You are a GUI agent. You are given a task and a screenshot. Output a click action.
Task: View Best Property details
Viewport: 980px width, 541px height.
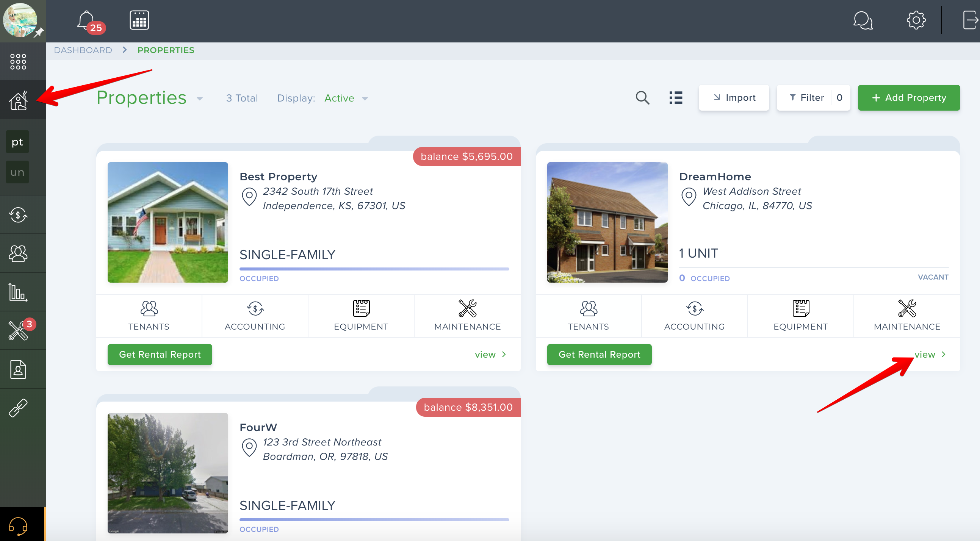pos(490,355)
